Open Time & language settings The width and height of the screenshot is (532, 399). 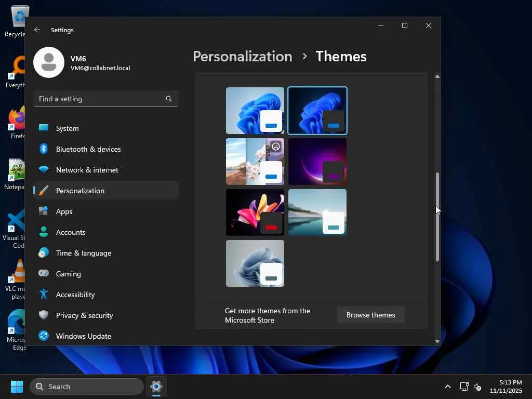[83, 253]
